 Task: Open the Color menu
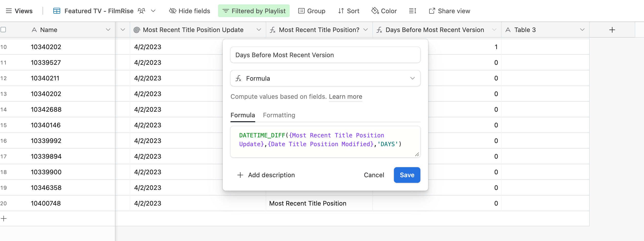384,11
